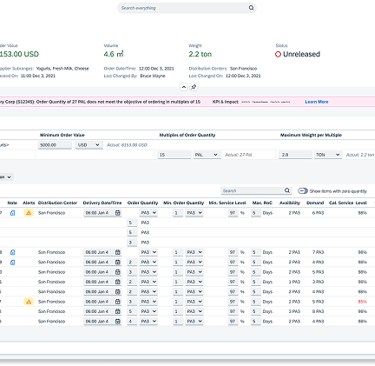This screenshot has height=366, width=375.
Task: Click into the Search everything field
Action: [x=183, y=8]
